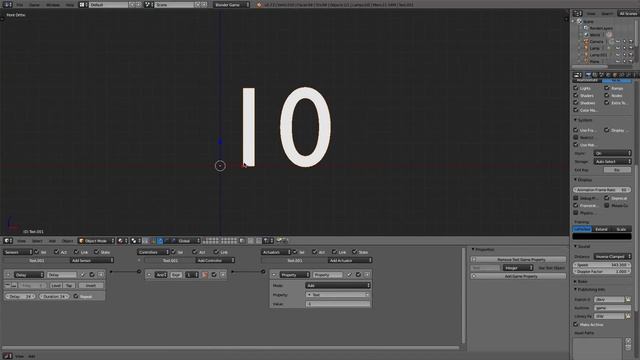
Task: Click the Blender logo info editor icon
Action: (7, 4)
